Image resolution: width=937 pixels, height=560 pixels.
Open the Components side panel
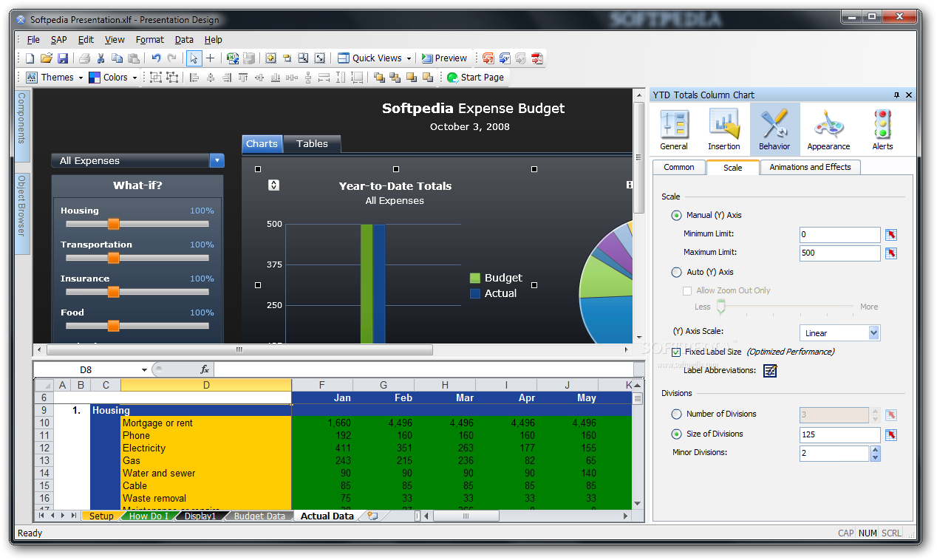[21, 126]
